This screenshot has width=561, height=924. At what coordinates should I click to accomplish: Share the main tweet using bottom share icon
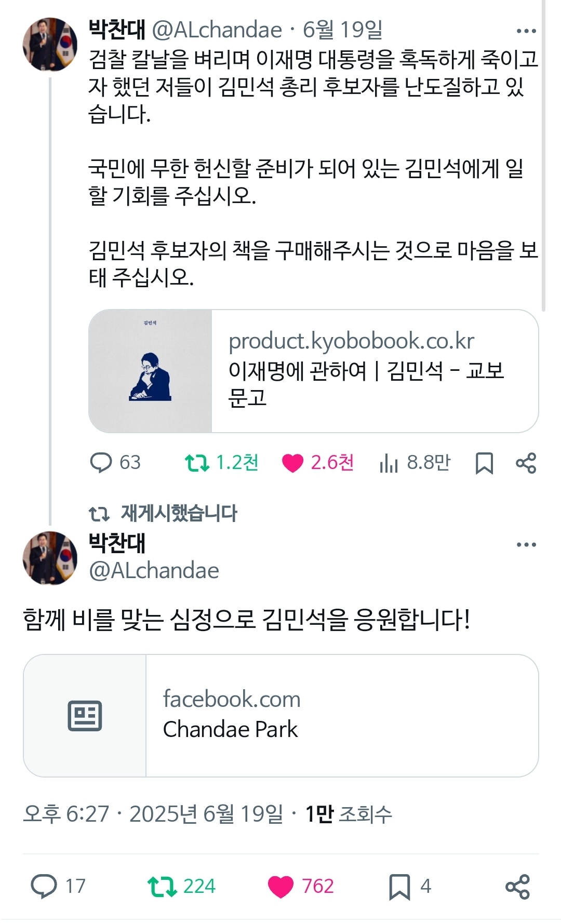click(517, 887)
